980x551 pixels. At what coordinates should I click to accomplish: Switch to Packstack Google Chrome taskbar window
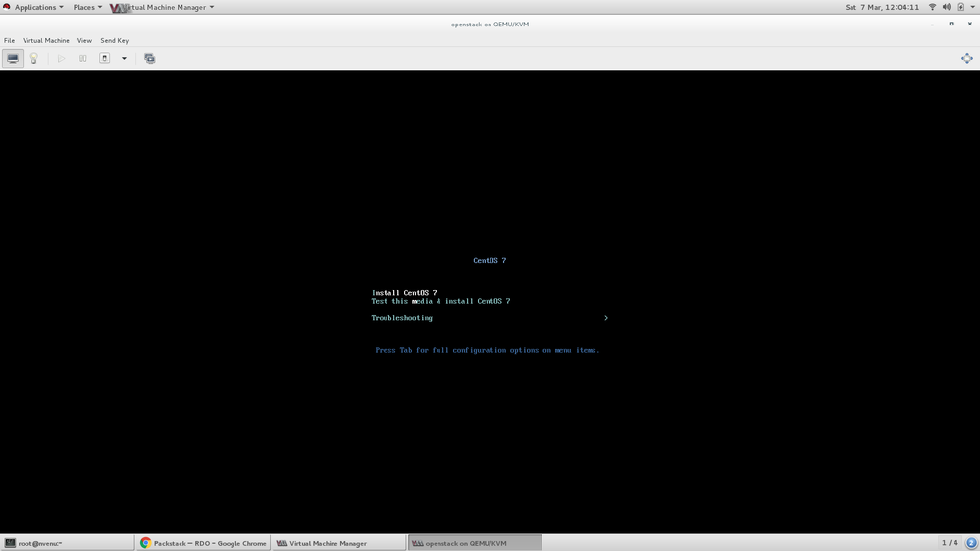point(203,543)
